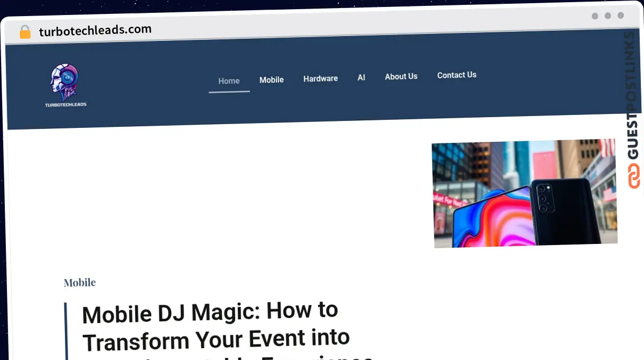Go to the Hardware section
This screenshot has width=644, height=360.
click(320, 78)
